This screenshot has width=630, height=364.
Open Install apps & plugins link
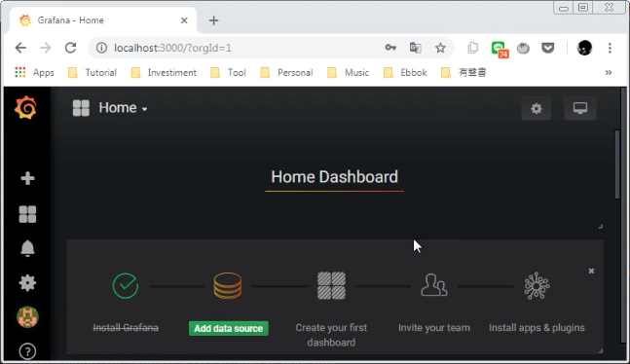[x=537, y=327]
